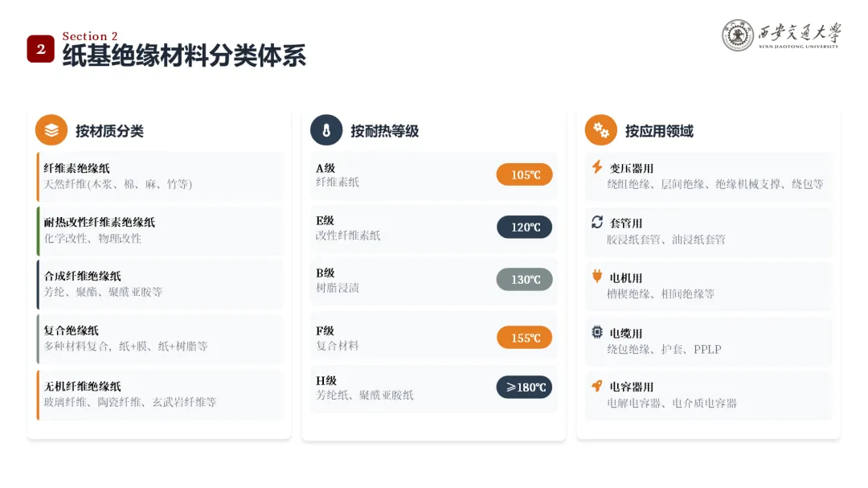
Task: Click the lightning bolt icon for 变压器用
Action: click(596, 166)
